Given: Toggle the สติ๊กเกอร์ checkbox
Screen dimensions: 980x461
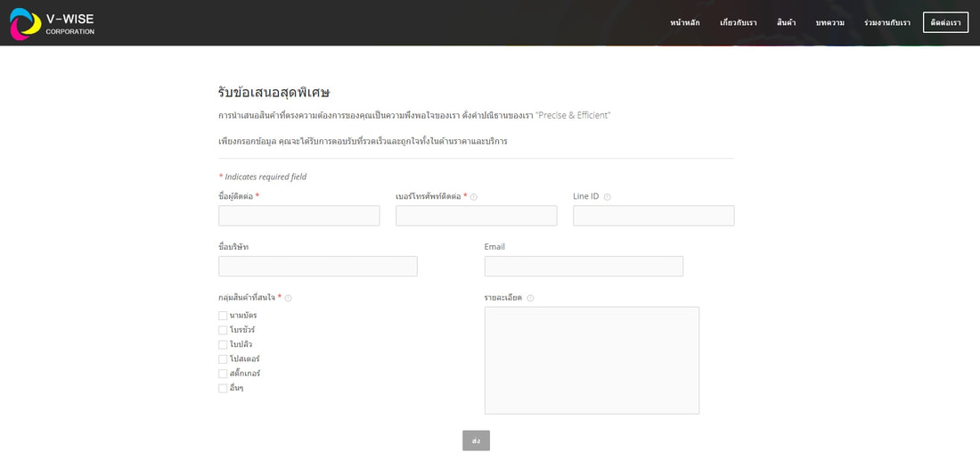Looking at the screenshot, I should [223, 374].
